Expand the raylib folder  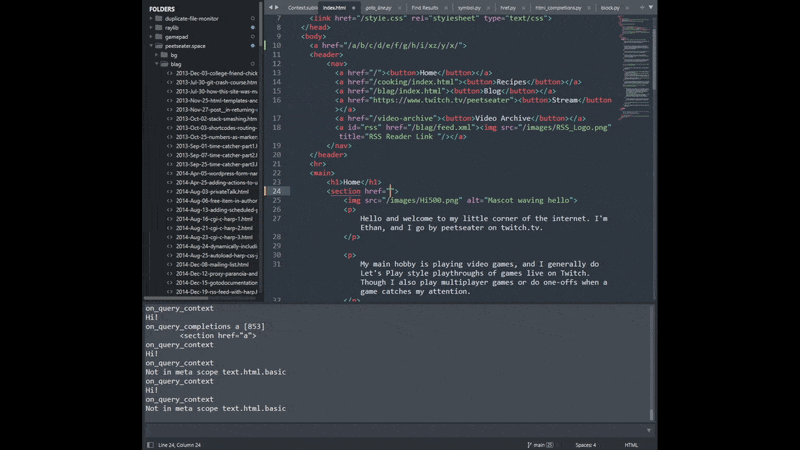[151, 28]
